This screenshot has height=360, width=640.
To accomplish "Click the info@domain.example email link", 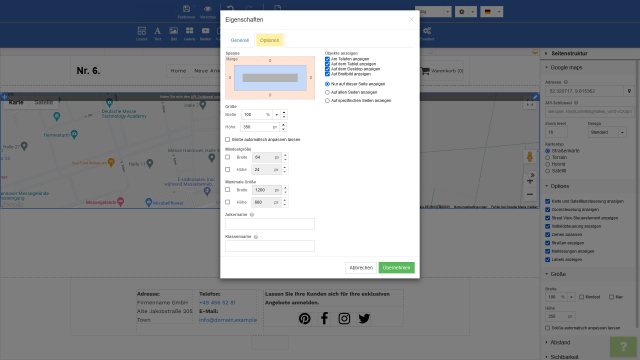I will [x=228, y=320].
